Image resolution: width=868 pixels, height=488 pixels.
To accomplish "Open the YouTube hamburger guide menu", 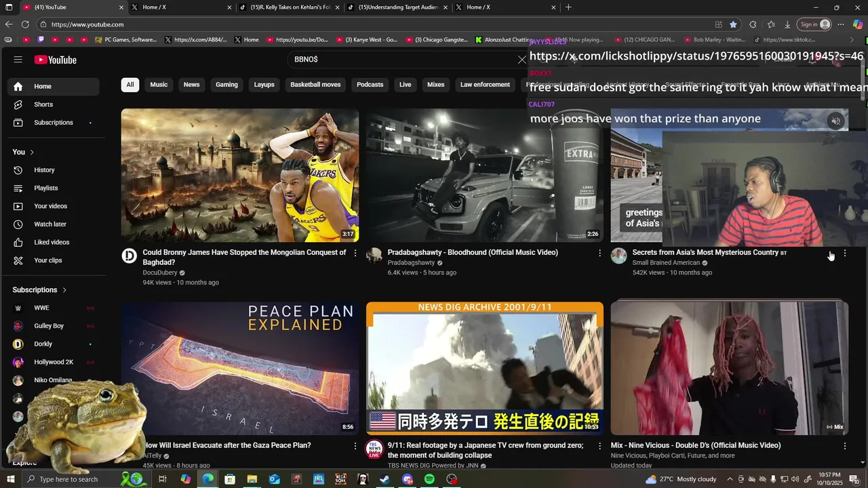I will tap(18, 60).
